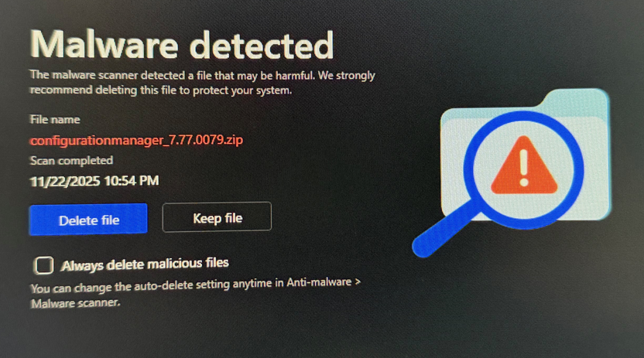The width and height of the screenshot is (644, 358).
Task: Click the 'Scan completed' label
Action: pos(71,160)
